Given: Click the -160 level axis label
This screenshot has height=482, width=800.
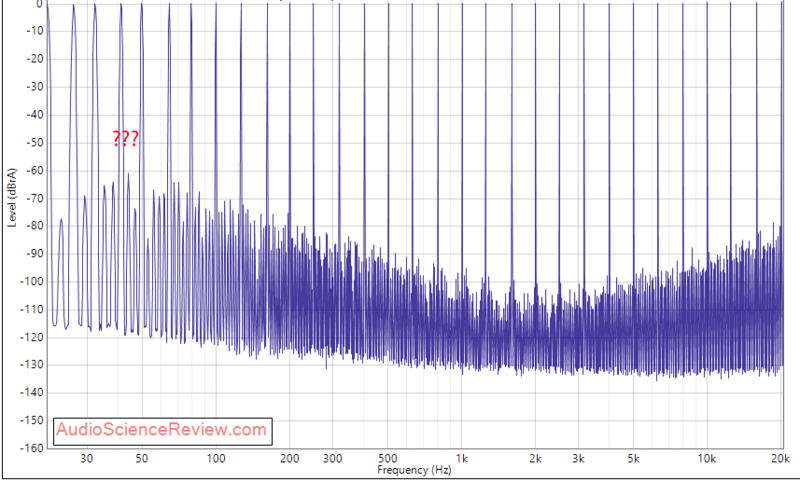Looking at the screenshot, I should pyautogui.click(x=32, y=448).
